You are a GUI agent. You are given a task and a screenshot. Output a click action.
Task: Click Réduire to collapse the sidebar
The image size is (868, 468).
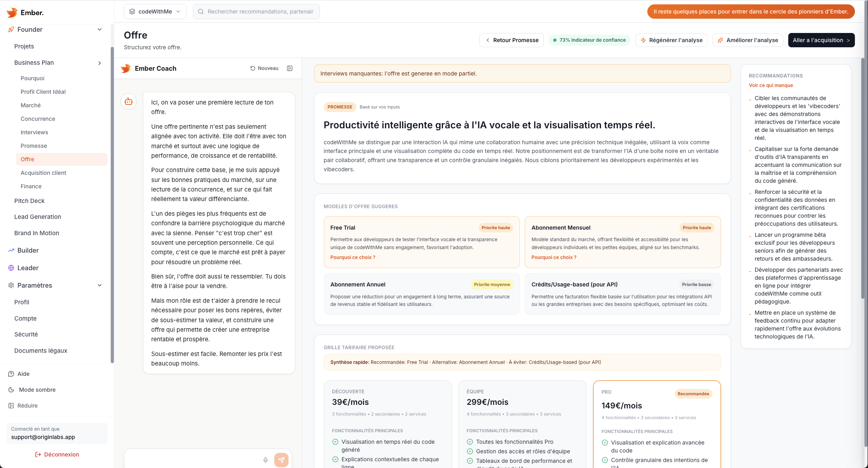[x=27, y=405]
